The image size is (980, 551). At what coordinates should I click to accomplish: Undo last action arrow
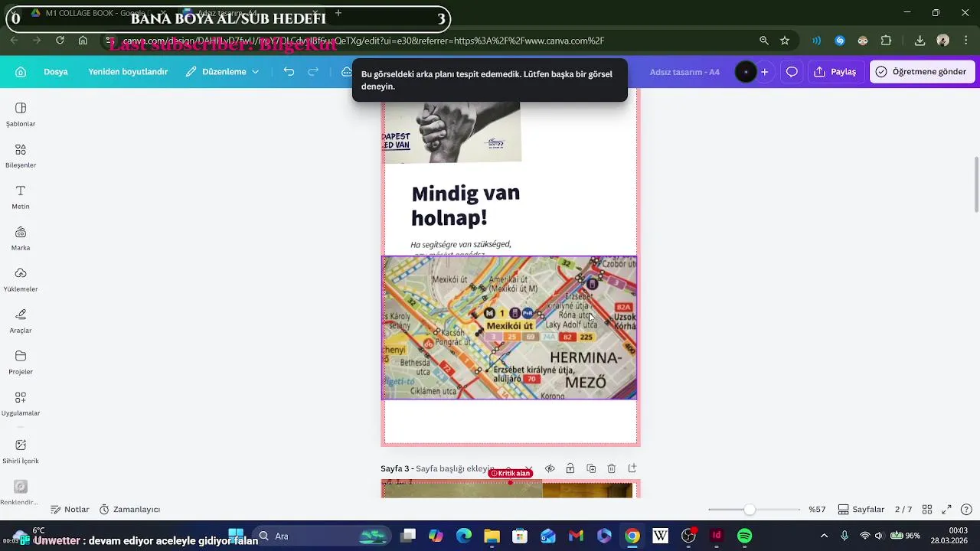click(289, 72)
